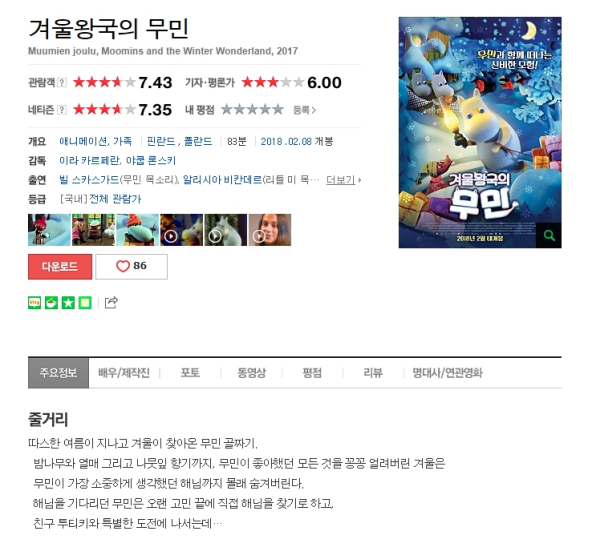
Task: Set my rating with the gray stars
Action: [252, 110]
